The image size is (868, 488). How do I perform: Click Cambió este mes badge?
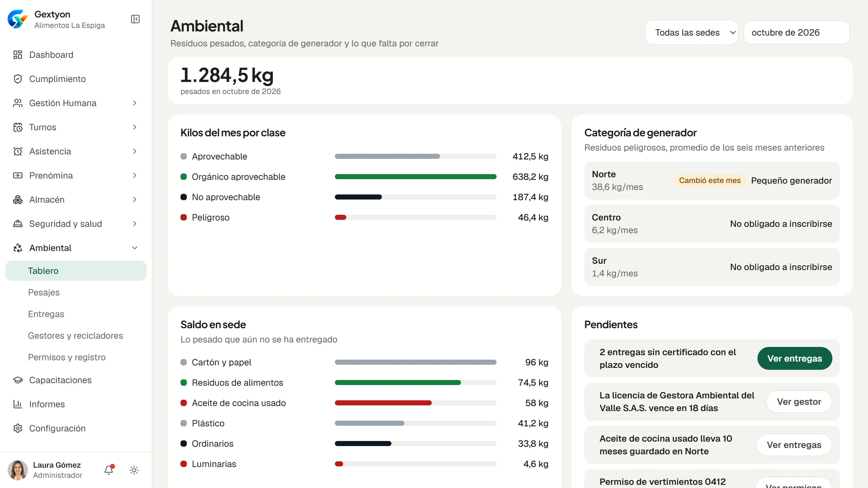[x=710, y=180]
